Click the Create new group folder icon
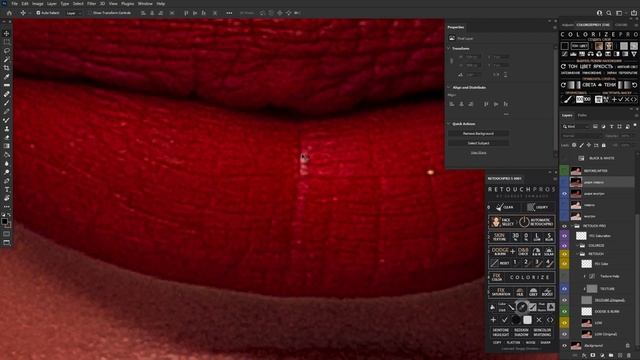The height and width of the screenshot is (360, 640). tap(611, 356)
